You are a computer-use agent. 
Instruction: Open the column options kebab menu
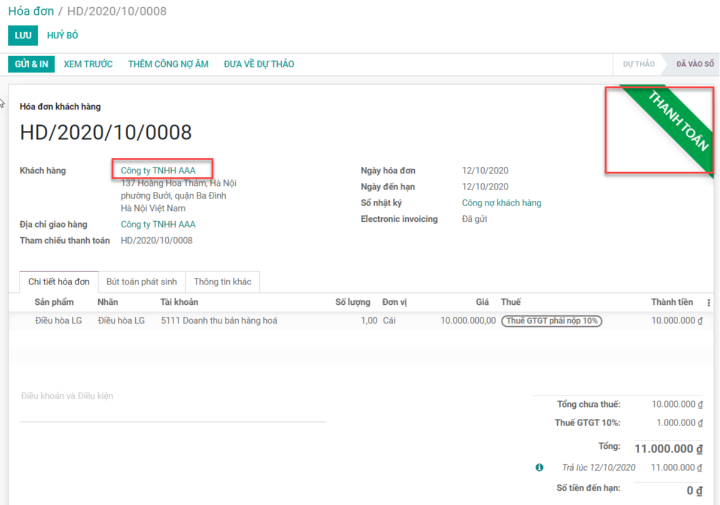click(708, 303)
